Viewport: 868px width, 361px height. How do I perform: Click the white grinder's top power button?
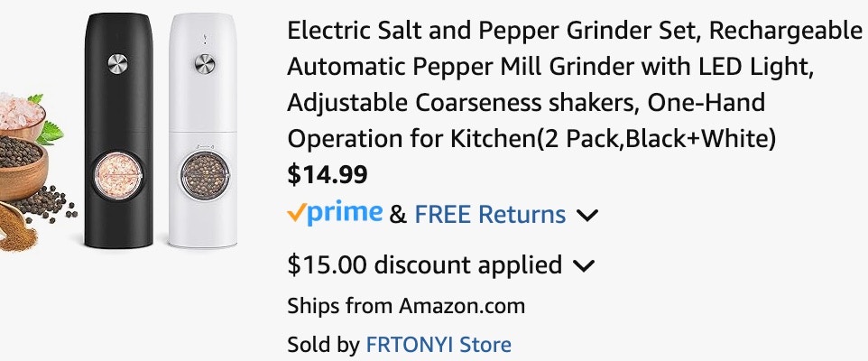[207, 64]
